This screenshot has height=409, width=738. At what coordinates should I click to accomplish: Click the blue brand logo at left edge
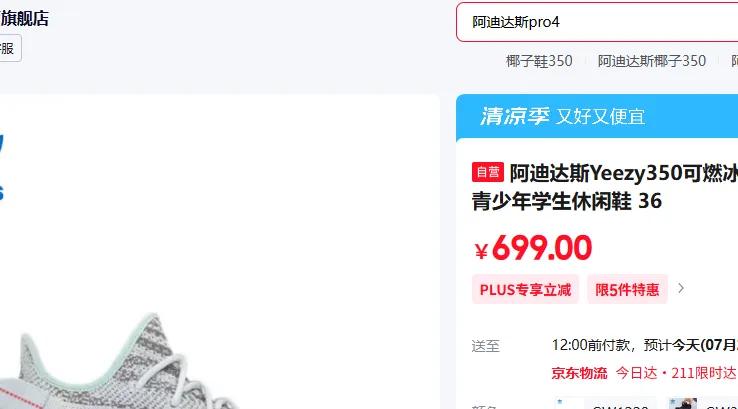(x=2, y=167)
